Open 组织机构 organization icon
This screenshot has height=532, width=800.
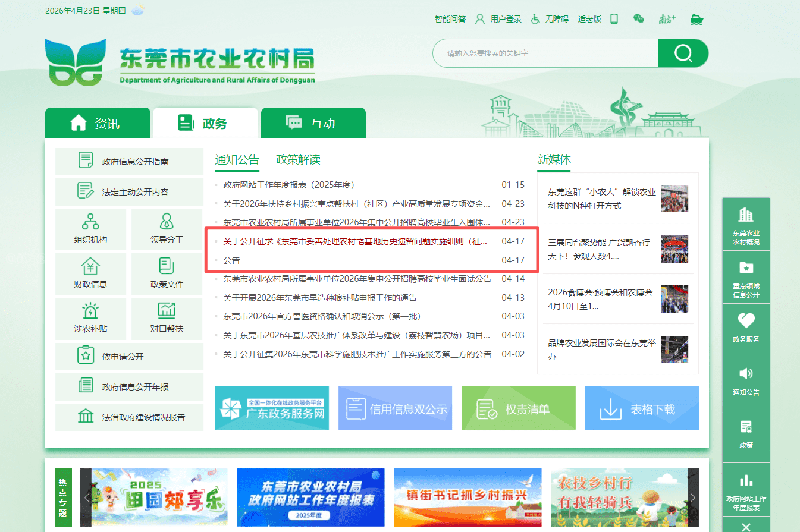[x=90, y=222]
